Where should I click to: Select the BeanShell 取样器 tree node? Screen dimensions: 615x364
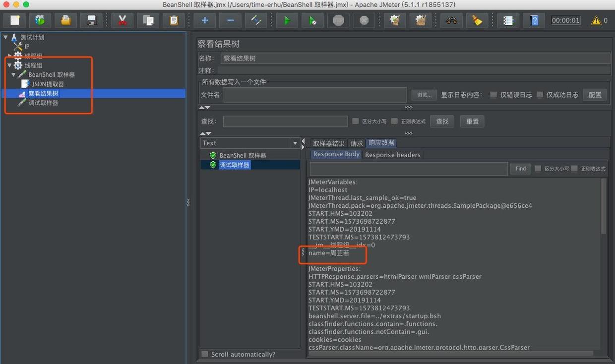[52, 74]
